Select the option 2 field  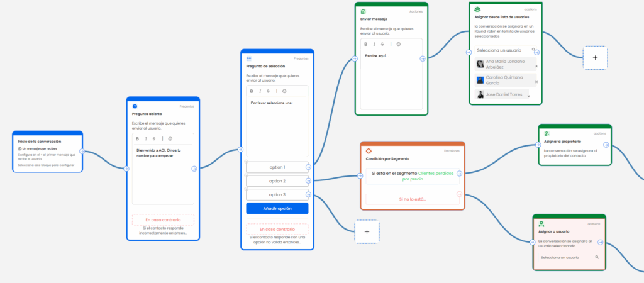[277, 181]
